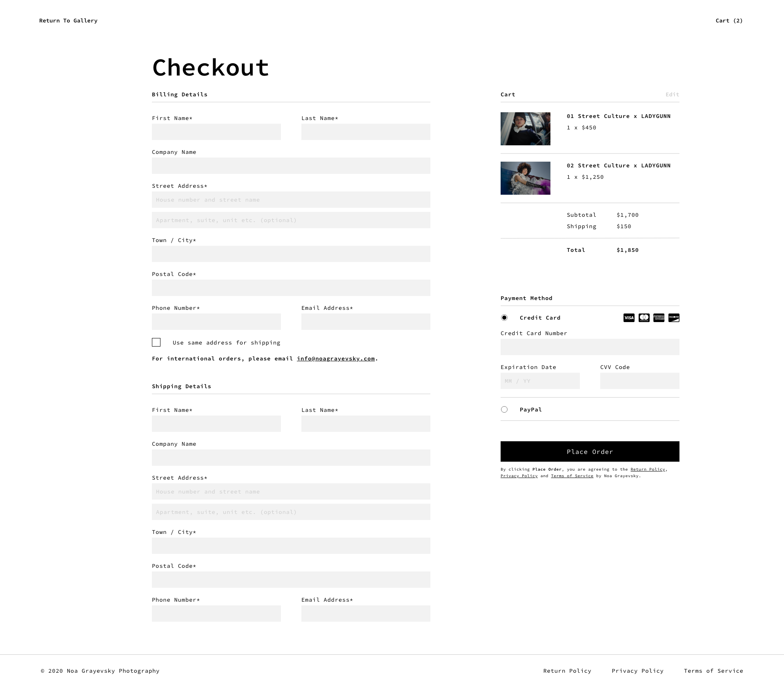This screenshot has width=784, height=687.
Task: Click the cart item thumbnail for Street Culture 01
Action: (526, 128)
